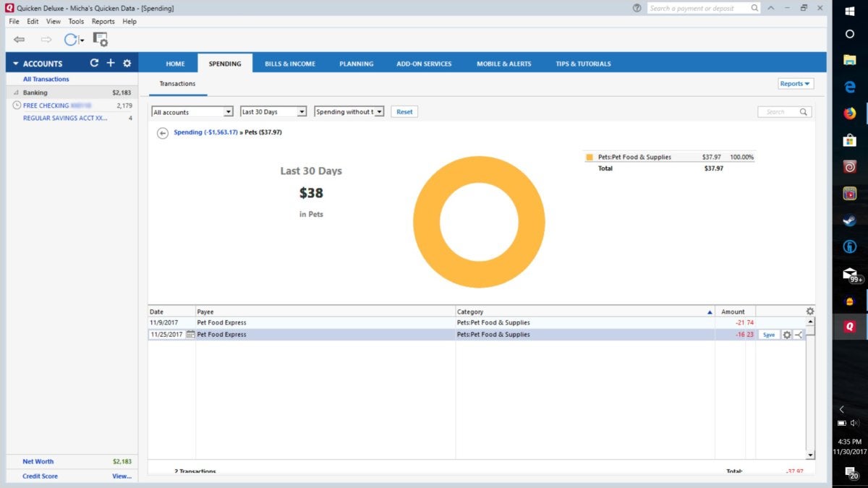
Task: Open the dropdown arrow beside One Step Update
Action: pyautogui.click(x=82, y=40)
